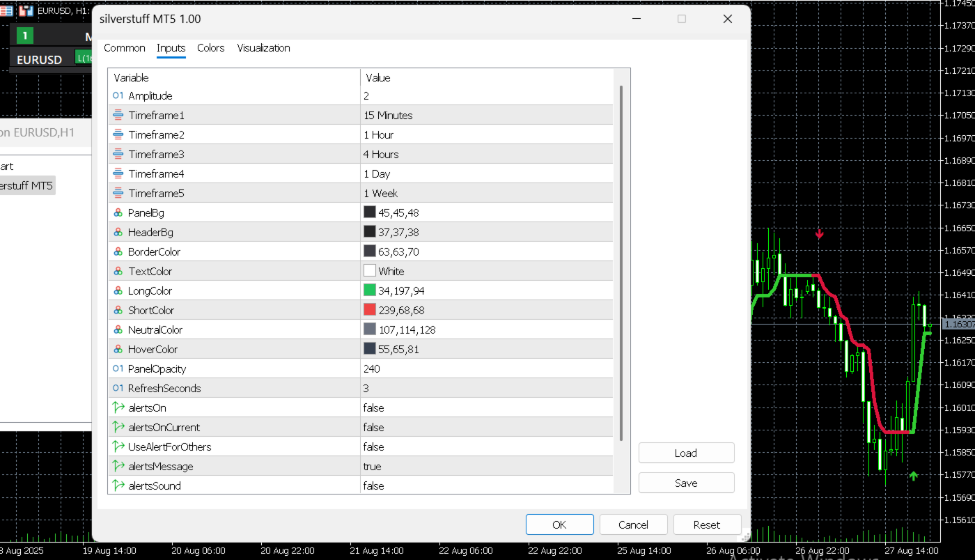Open the NeutralColor 107,114,128 value dropdown
Screen dimensions: 975x560
(486, 329)
